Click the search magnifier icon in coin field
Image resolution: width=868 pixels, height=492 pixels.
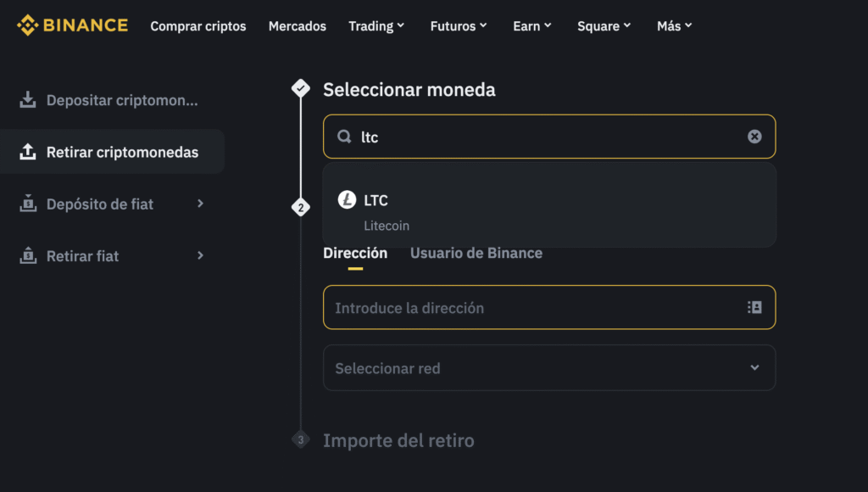344,137
